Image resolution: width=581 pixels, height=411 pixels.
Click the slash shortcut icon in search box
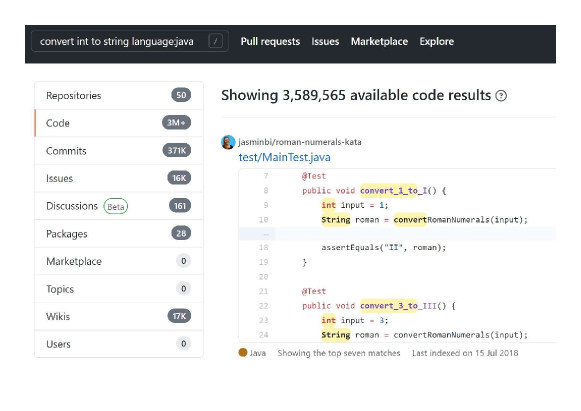pos(216,41)
